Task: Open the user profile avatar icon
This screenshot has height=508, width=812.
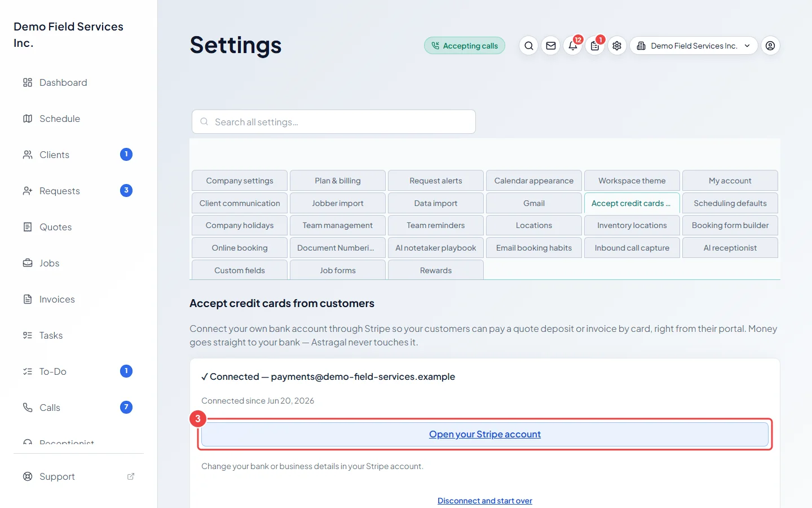Action: pyautogui.click(x=770, y=46)
